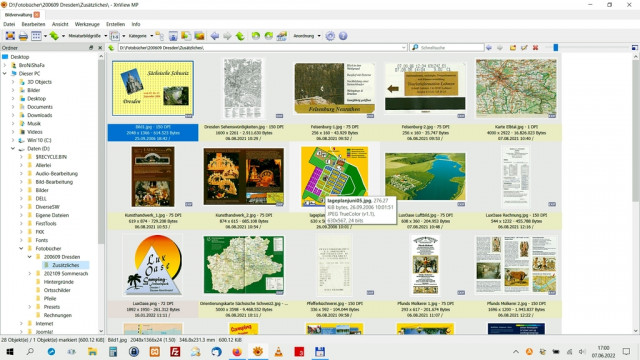Click the green up-arrow parent folder toolbar icon

240,36
